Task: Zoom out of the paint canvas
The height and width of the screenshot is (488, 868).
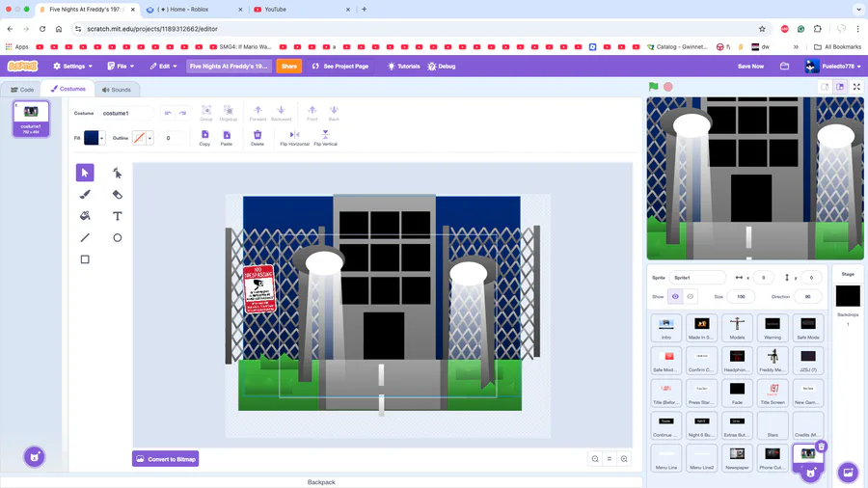Action: (595, 459)
